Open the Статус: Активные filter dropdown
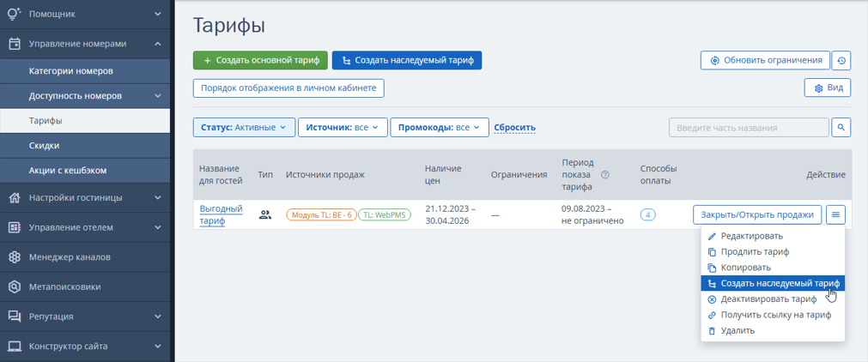Image resolution: width=868 pixels, height=362 pixels. [x=244, y=127]
